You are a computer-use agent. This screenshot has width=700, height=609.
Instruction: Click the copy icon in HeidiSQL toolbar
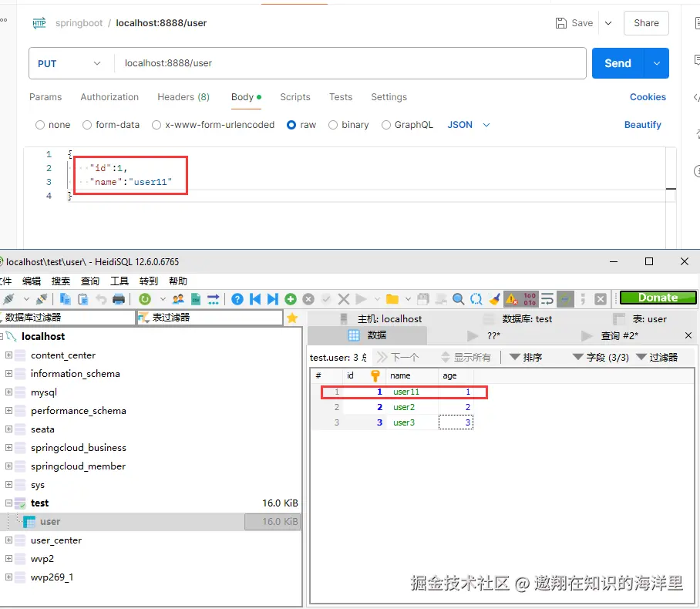point(66,299)
